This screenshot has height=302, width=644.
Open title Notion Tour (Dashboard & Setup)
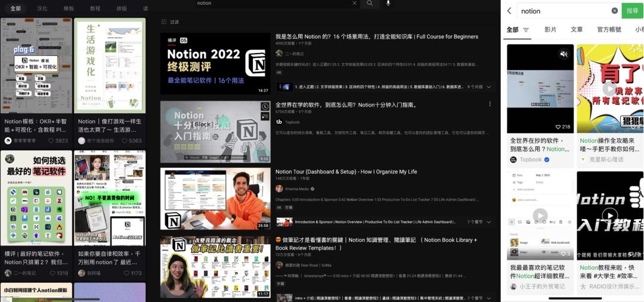(x=346, y=172)
